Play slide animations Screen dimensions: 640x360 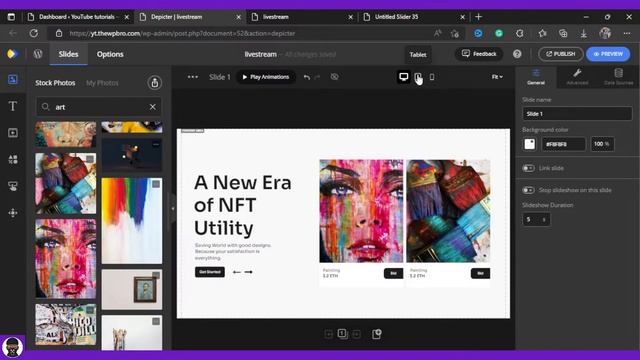click(x=266, y=77)
